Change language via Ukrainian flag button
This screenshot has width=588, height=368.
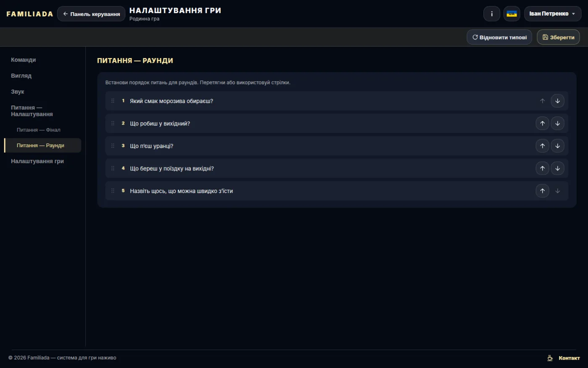pos(512,14)
